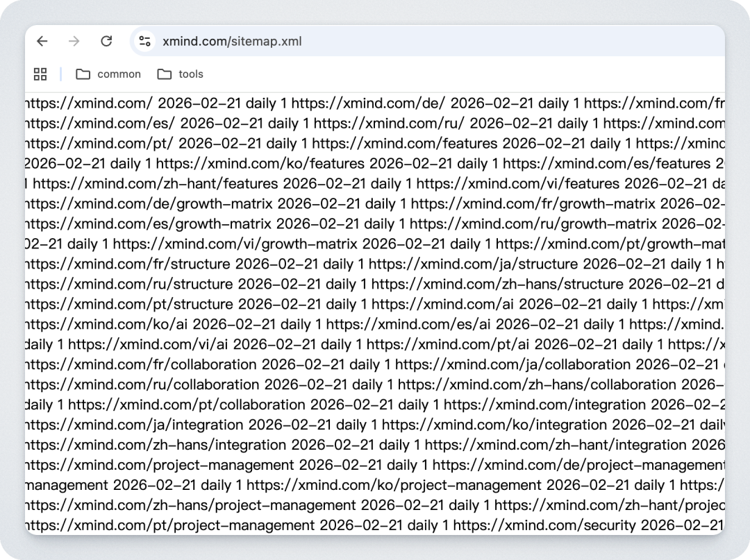The image size is (750, 560).
Task: Click the https://xmind.com/ja/structure text
Action: [473, 264]
